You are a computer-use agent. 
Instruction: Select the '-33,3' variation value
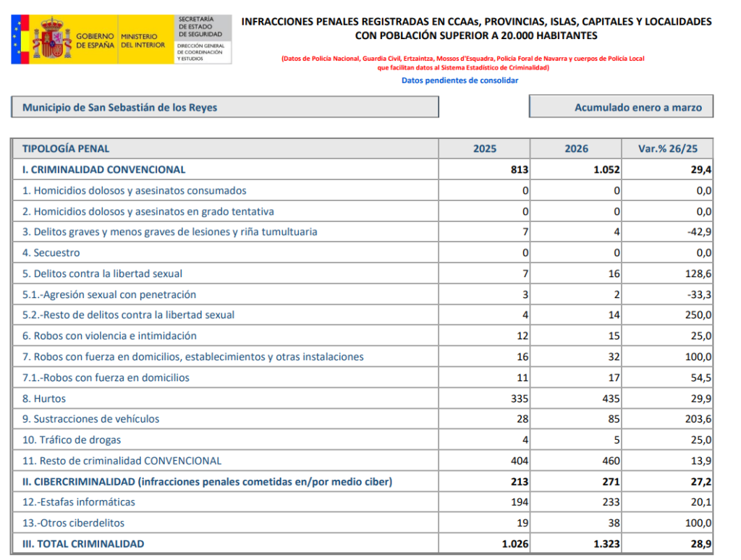[700, 294]
